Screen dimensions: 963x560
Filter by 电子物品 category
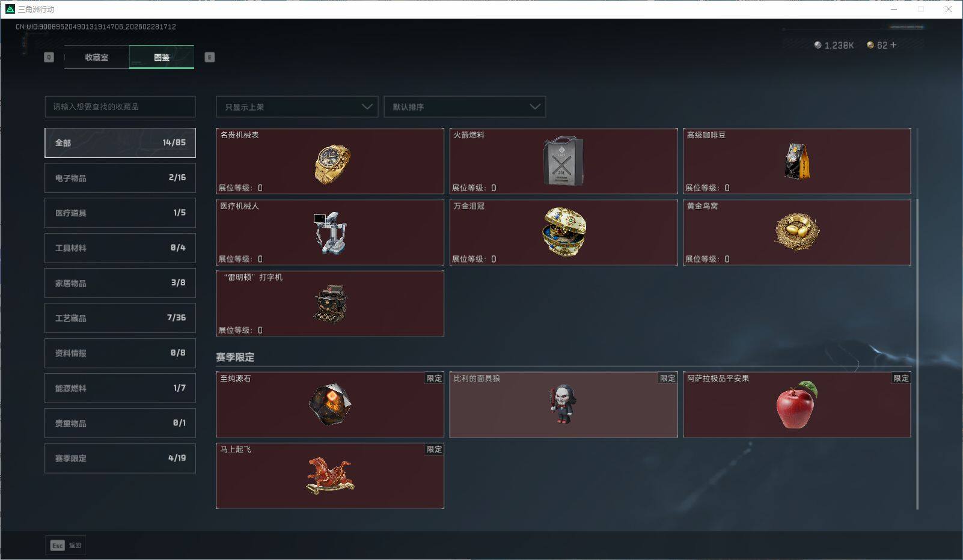120,178
